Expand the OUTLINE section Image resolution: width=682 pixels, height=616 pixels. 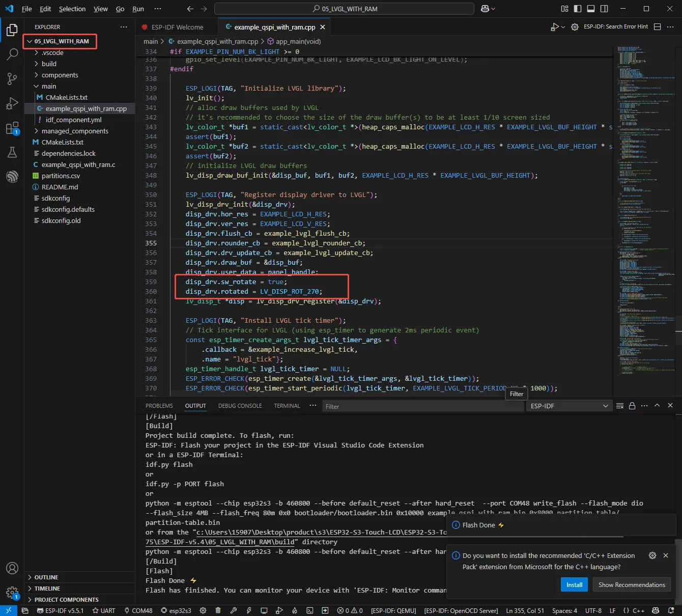click(46, 577)
